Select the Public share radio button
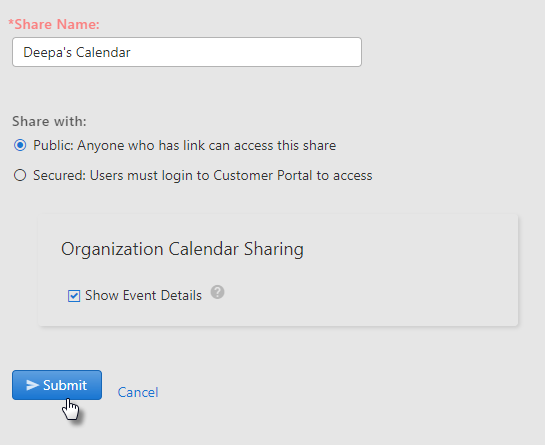 pos(20,145)
